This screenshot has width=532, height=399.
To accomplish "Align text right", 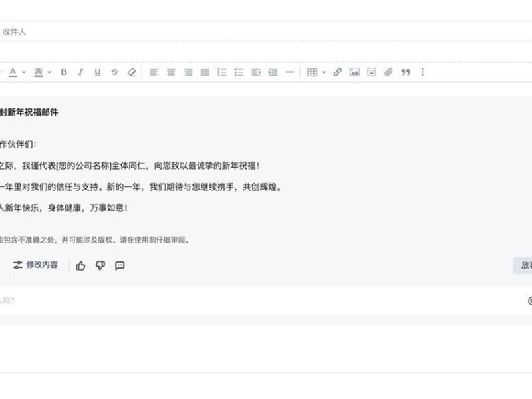I will [188, 72].
